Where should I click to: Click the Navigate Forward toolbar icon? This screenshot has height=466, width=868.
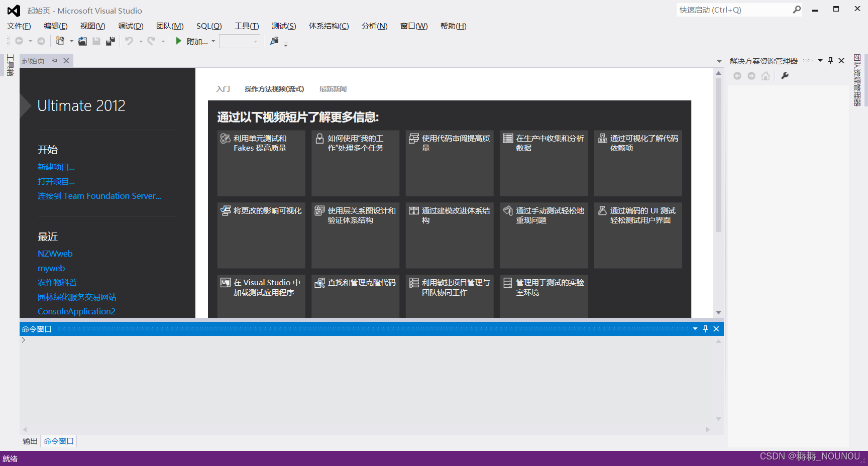point(41,41)
